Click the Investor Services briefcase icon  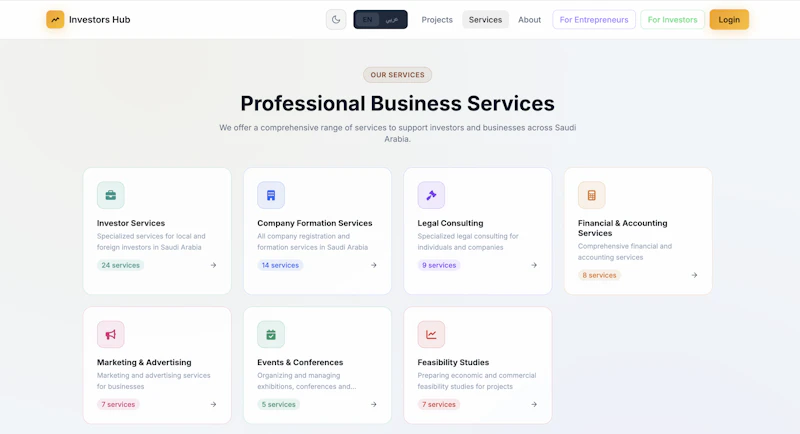[x=111, y=195]
